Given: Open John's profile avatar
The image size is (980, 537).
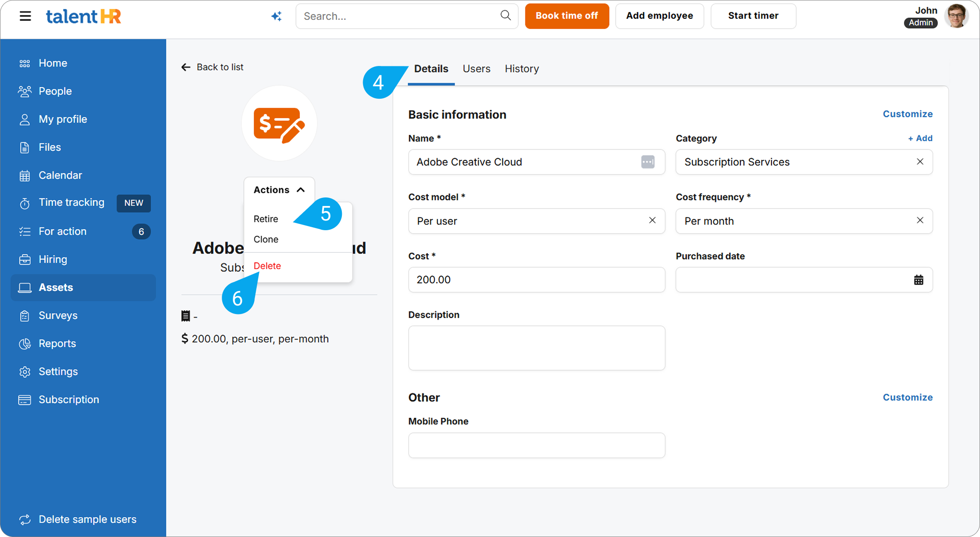Looking at the screenshot, I should click(956, 16).
